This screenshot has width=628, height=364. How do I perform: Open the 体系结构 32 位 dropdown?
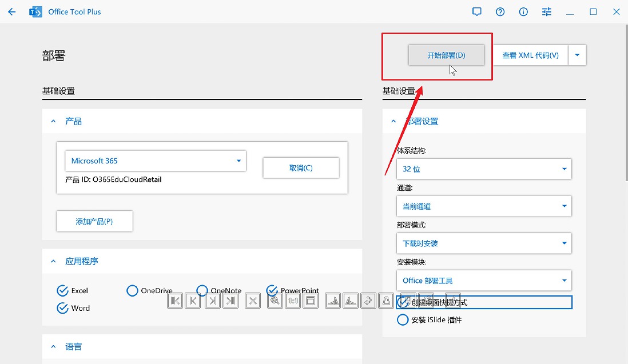click(484, 169)
